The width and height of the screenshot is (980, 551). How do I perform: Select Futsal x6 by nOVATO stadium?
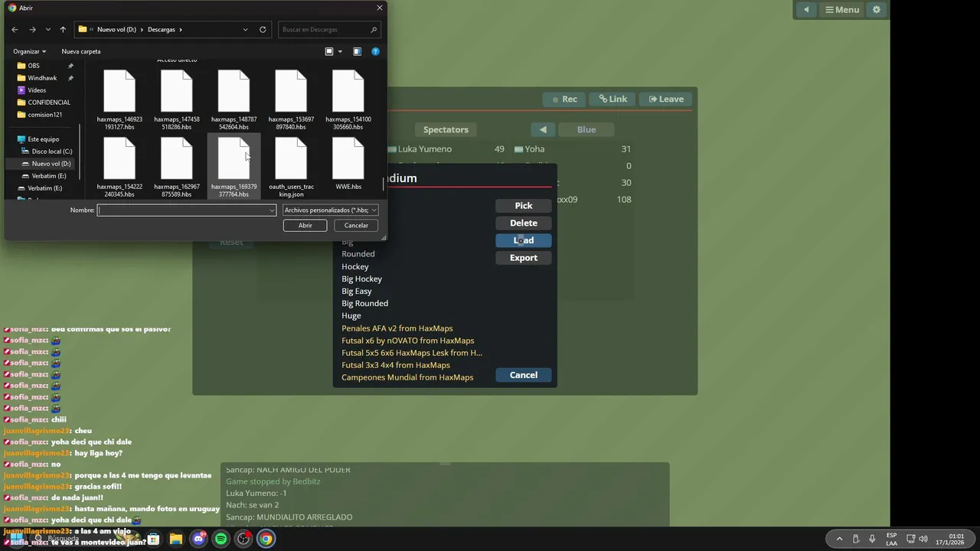pyautogui.click(x=408, y=341)
